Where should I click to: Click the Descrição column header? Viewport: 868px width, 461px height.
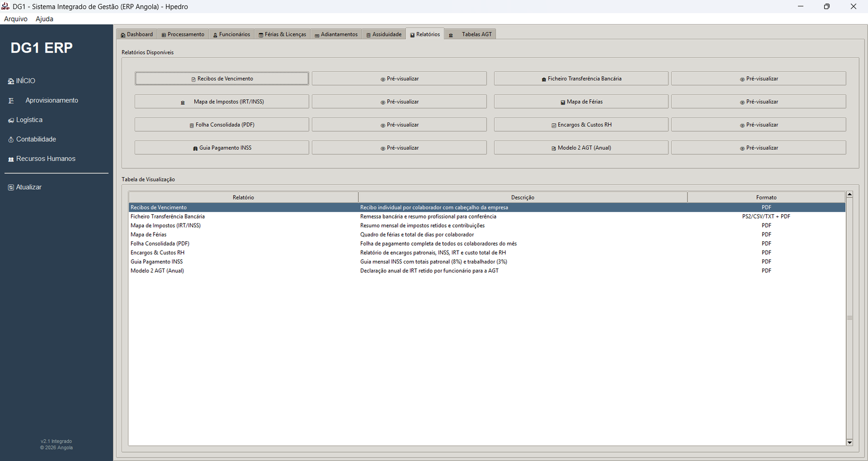[x=522, y=197]
